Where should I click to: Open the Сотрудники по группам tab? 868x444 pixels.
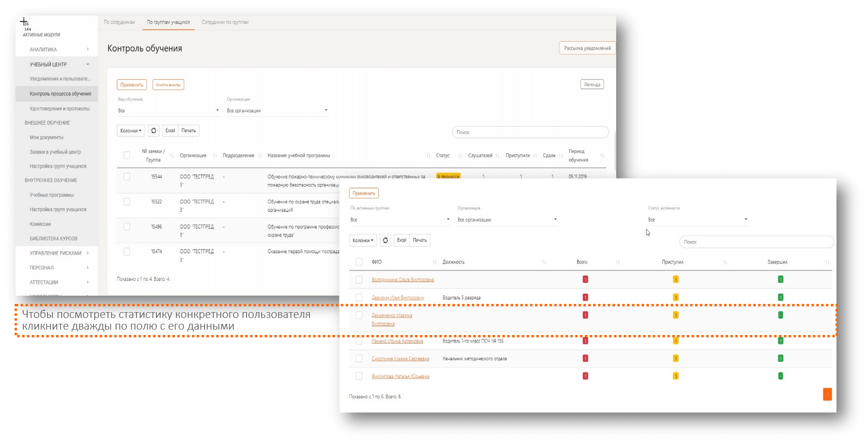click(225, 22)
